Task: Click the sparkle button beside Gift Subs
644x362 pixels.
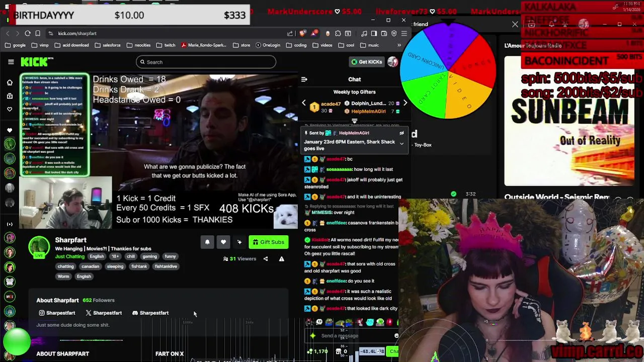Action: (239, 242)
